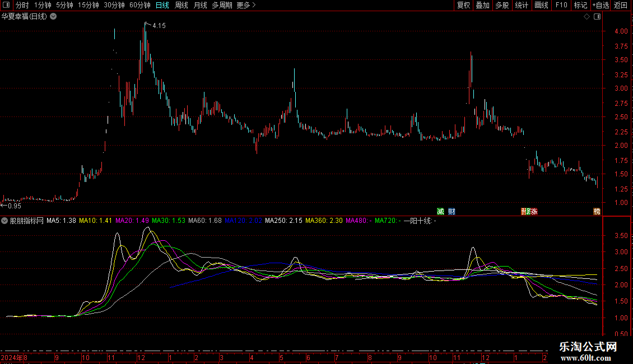Toggle the left sidebar panel icon in top bar

pos(6,5)
